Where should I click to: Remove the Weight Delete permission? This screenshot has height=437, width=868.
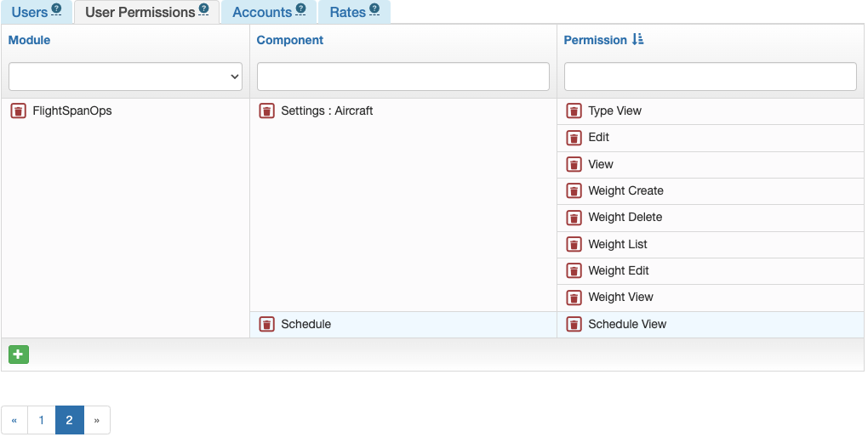[574, 218]
